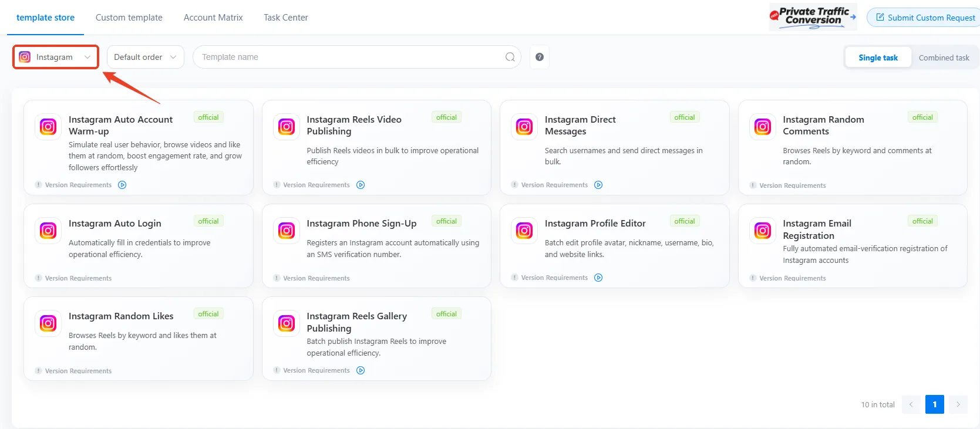Select the template store tab
This screenshot has width=980, height=429.
[45, 18]
